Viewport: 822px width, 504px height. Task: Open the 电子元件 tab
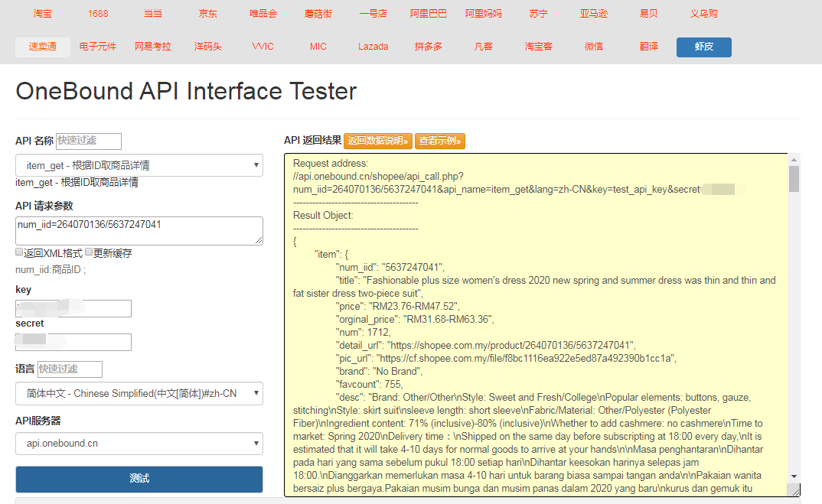[x=97, y=47]
